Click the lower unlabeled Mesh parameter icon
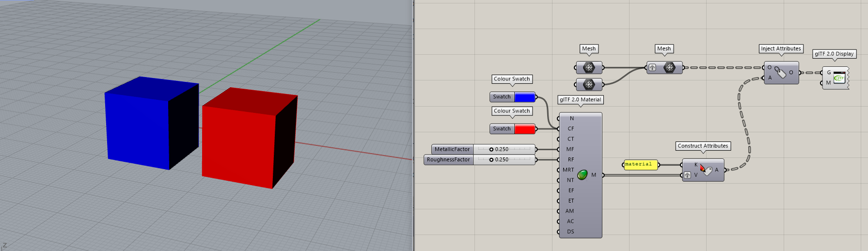This screenshot has height=251, width=868. click(x=589, y=85)
